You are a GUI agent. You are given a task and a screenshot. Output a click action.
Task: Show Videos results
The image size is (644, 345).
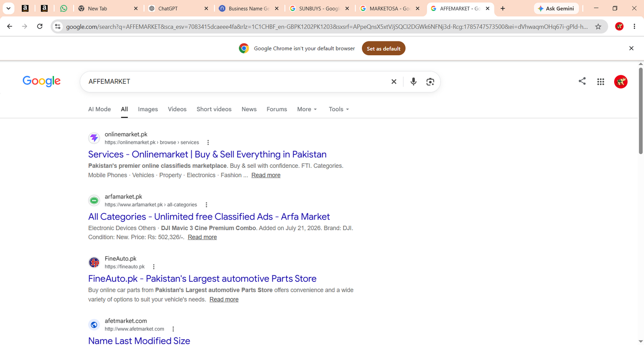[x=177, y=109]
